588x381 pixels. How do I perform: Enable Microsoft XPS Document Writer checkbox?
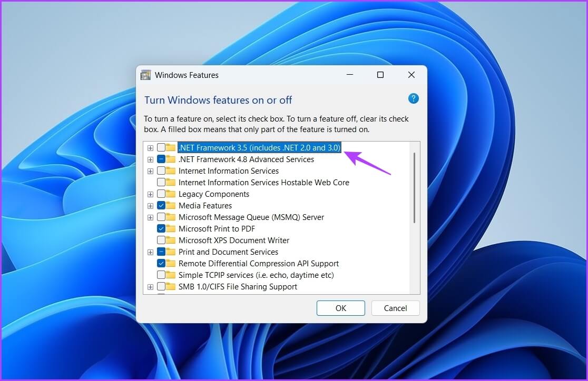[161, 240]
